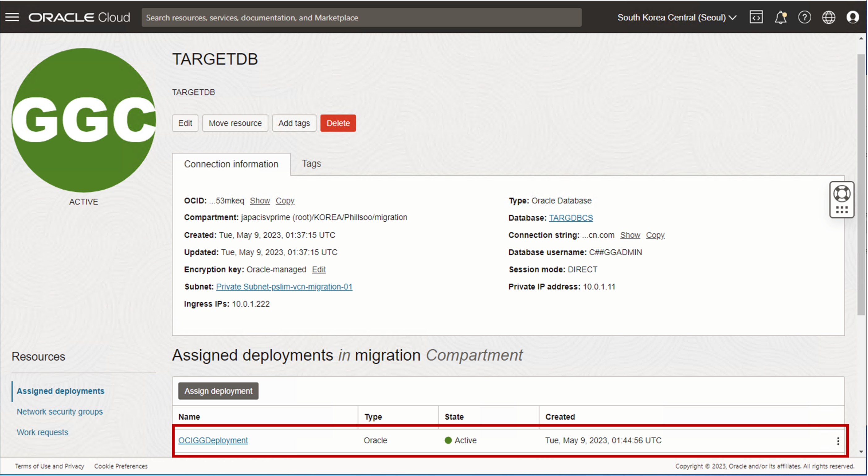Select the Connection information tab
Image resolution: width=868 pixels, height=476 pixels.
[231, 164]
